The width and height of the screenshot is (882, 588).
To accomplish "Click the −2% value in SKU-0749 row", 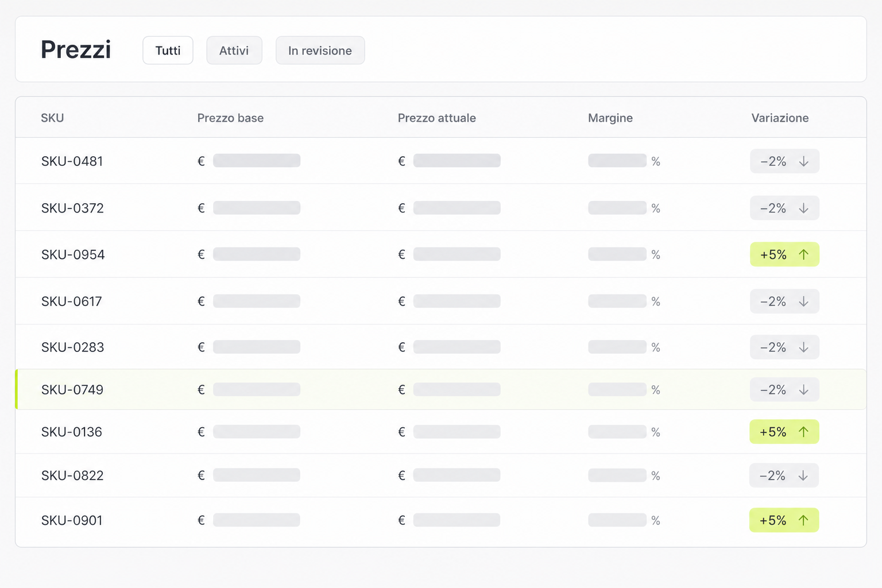I will [773, 390].
